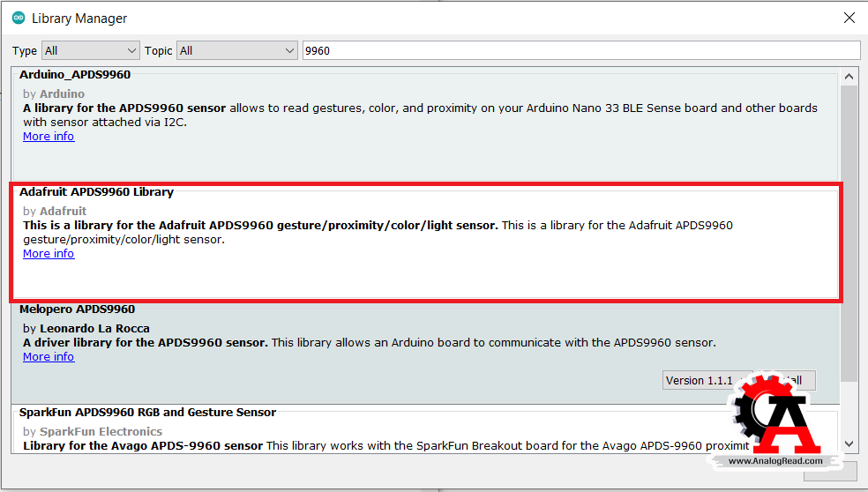
Task: Open More info link for Melopero APDS9960
Action: point(49,357)
